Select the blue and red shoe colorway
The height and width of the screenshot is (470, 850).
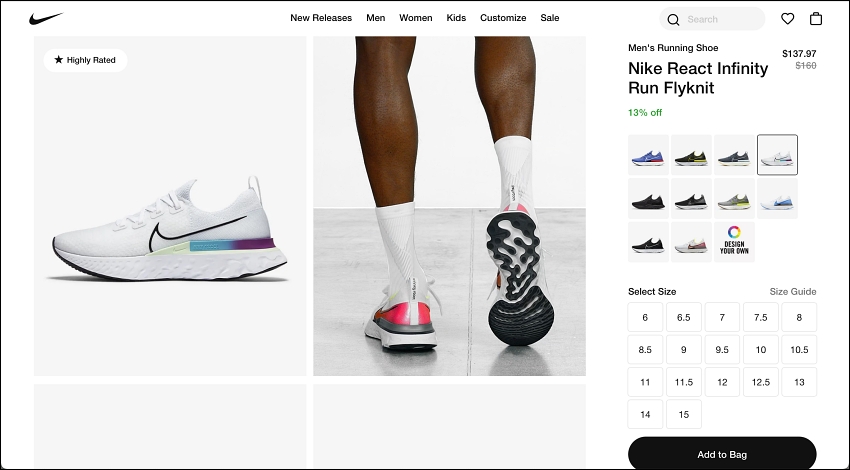[648, 155]
